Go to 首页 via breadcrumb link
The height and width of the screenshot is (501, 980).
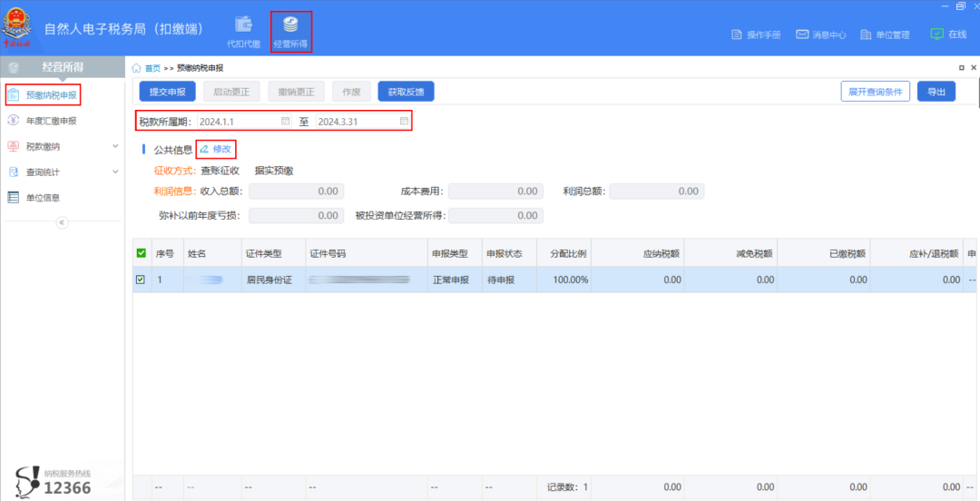coord(152,67)
